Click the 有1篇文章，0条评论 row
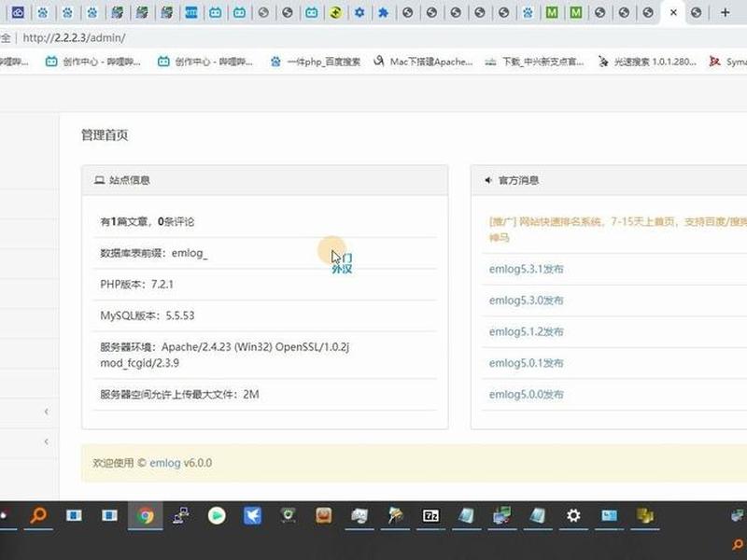The height and width of the screenshot is (560, 747). [x=265, y=221]
